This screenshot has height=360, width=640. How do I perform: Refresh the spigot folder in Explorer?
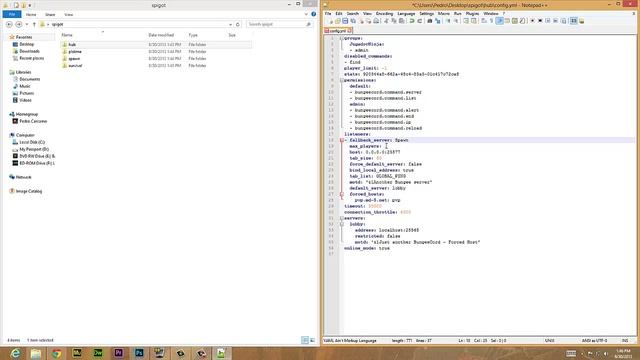[238, 24]
